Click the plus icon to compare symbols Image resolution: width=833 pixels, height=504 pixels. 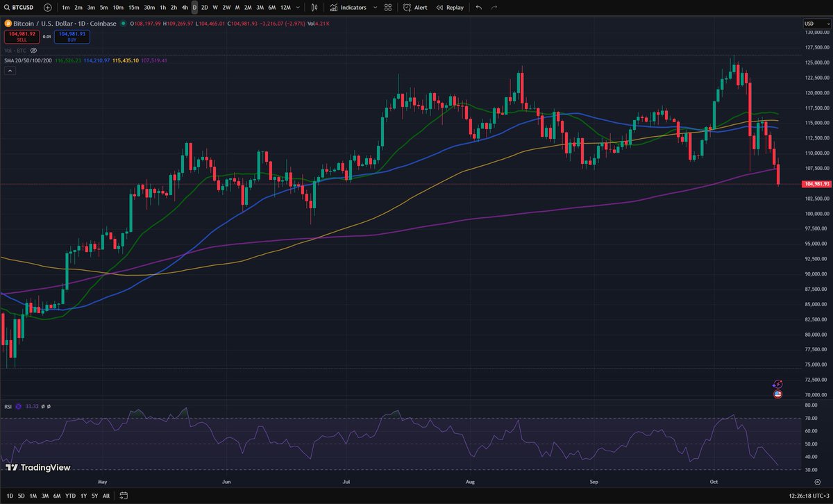pyautogui.click(x=47, y=8)
